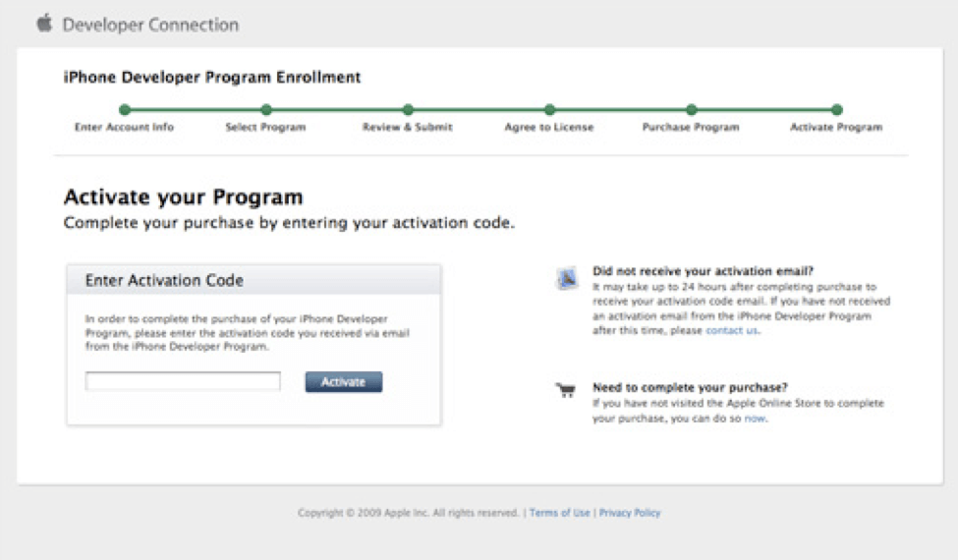The width and height of the screenshot is (958, 560).
Task: Click the Developer Connection header text
Action: tap(150, 25)
